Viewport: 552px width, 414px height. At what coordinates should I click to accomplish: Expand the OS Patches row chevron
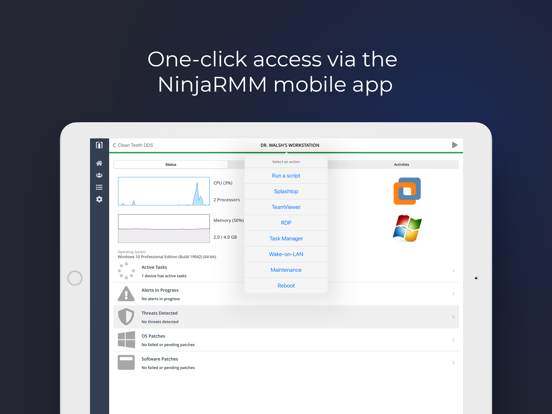pos(453,339)
